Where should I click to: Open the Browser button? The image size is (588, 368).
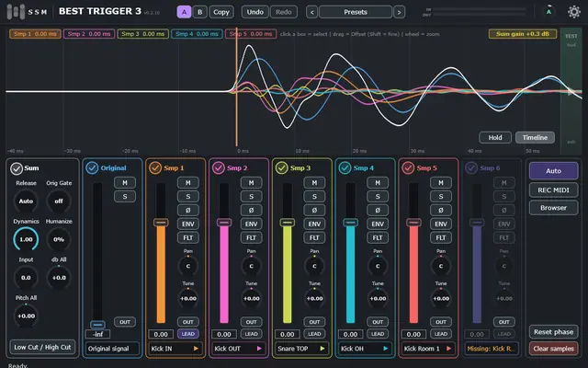point(553,208)
